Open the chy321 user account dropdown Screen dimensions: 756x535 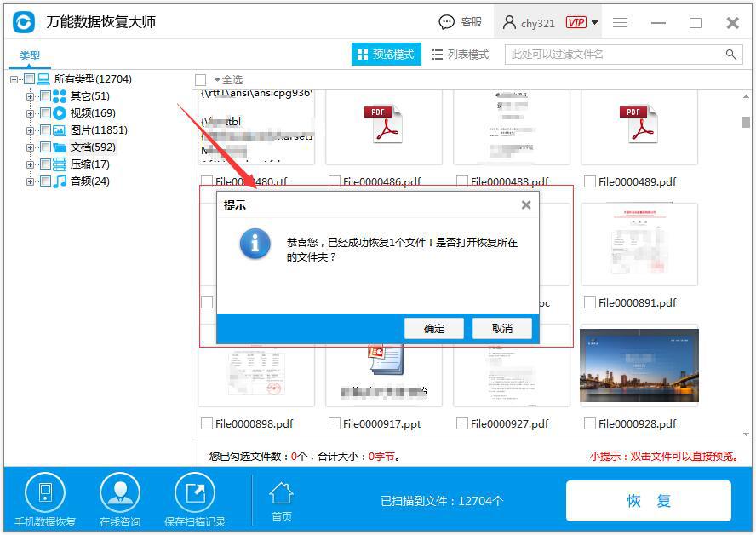pyautogui.click(x=594, y=23)
